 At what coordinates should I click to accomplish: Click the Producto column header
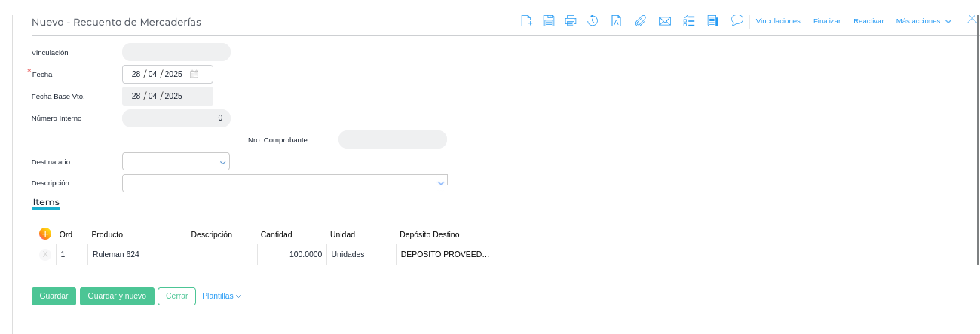coord(107,234)
